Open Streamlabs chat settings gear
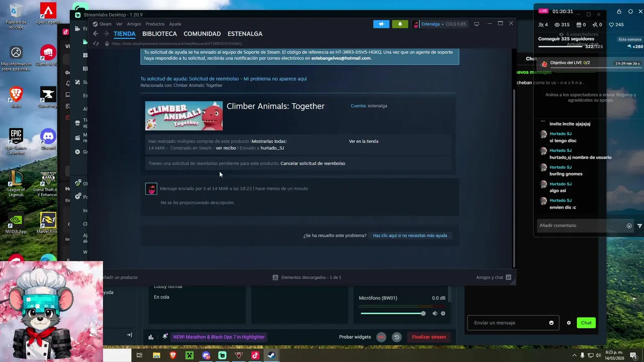 pos(569,323)
